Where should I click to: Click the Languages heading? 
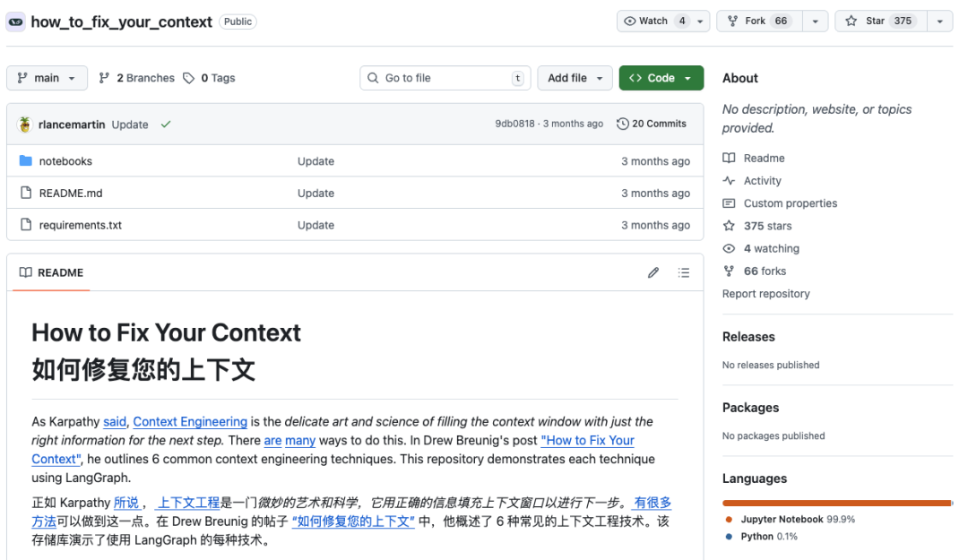point(755,478)
